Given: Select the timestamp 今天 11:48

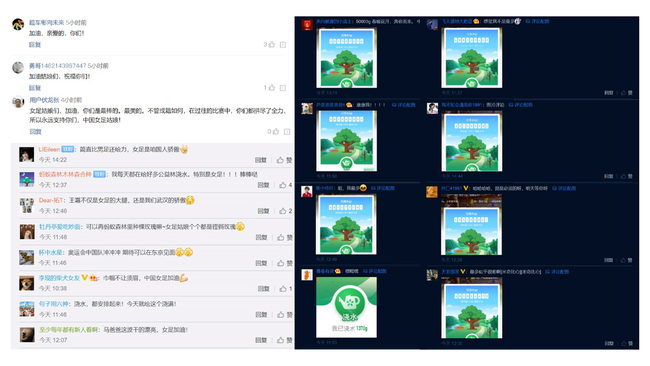Looking at the screenshot, I should [53, 237].
